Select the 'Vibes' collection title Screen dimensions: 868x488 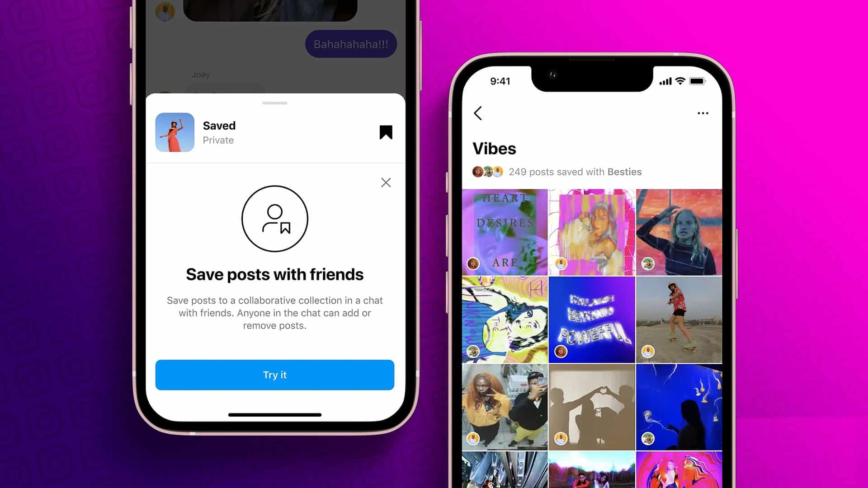coord(494,148)
